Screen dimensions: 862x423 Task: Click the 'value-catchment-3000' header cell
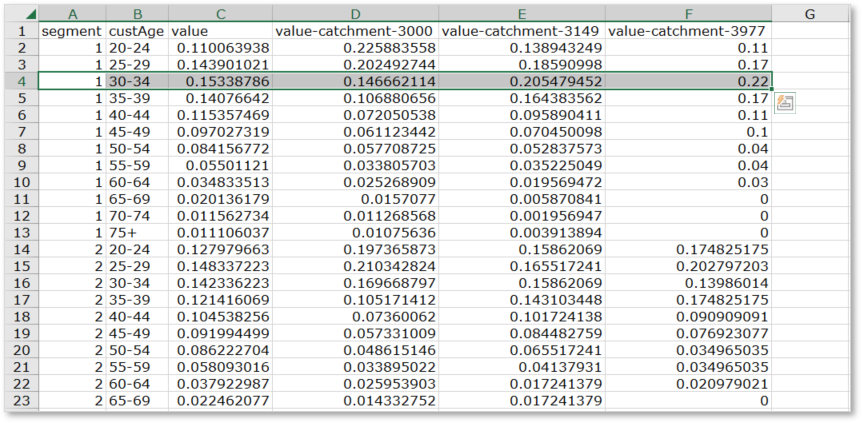(354, 31)
